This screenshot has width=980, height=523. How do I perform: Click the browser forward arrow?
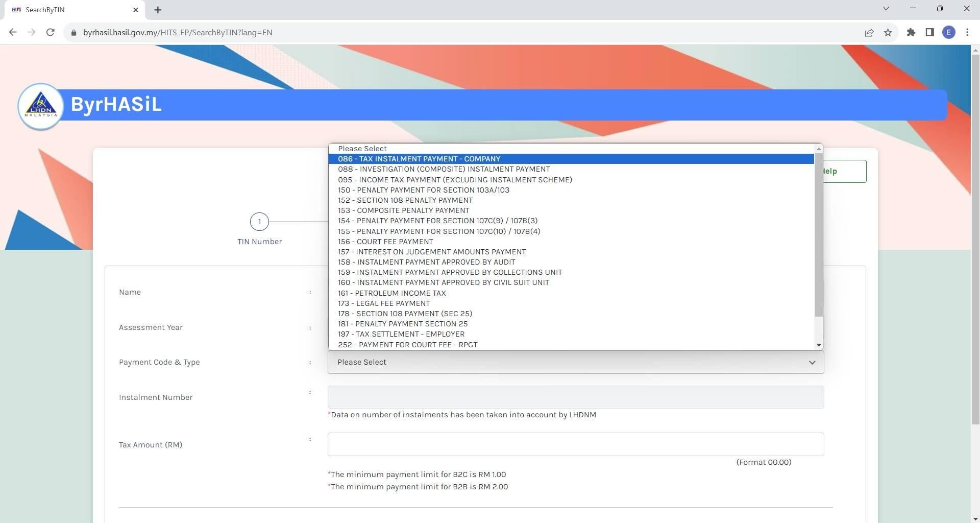click(x=32, y=32)
